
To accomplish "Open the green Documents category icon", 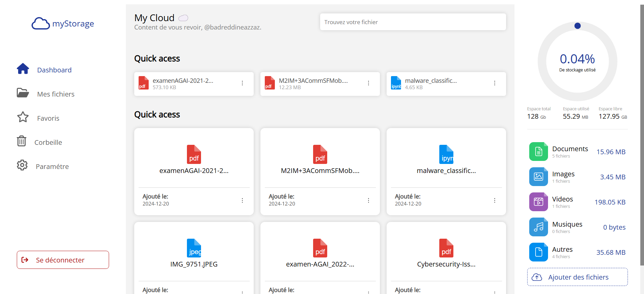I will pos(538,152).
